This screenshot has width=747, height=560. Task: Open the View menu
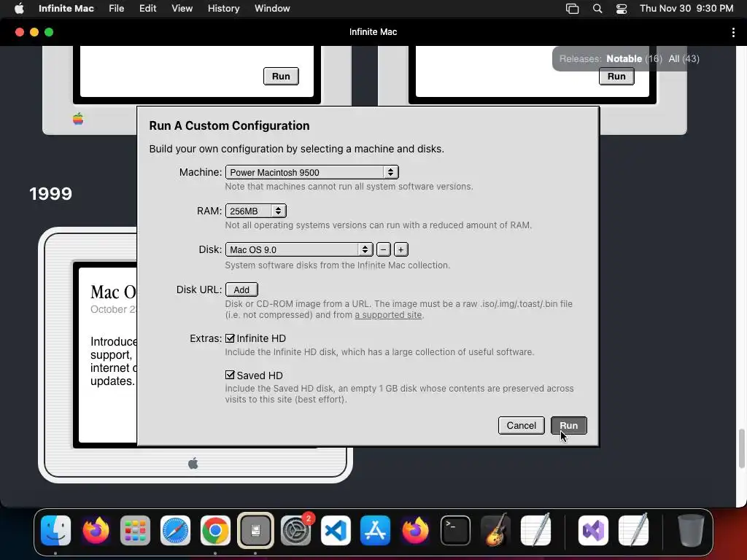182,8
